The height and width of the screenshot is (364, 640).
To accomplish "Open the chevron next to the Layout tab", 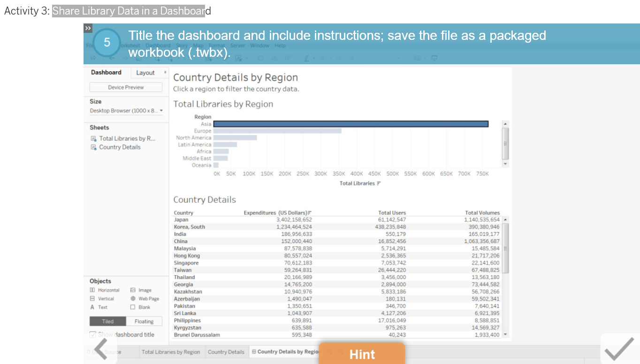I will pos(165,72).
